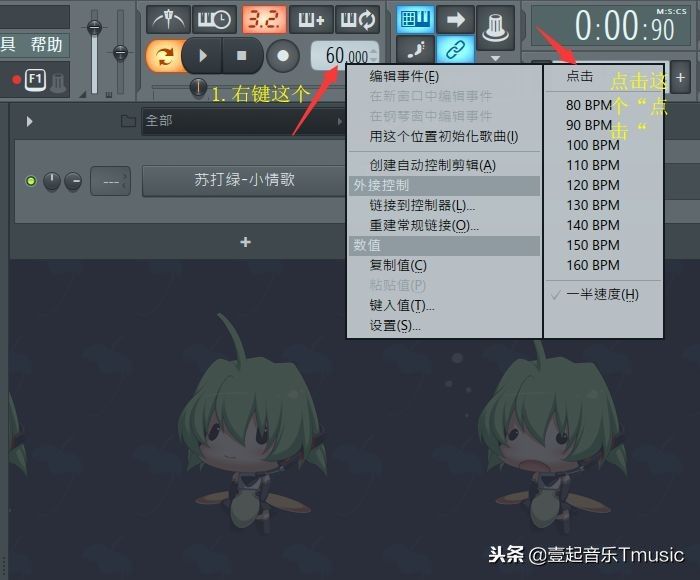Click the orange swing knob
Image resolution: width=700 pixels, height=580 pixels.
[x=198, y=88]
